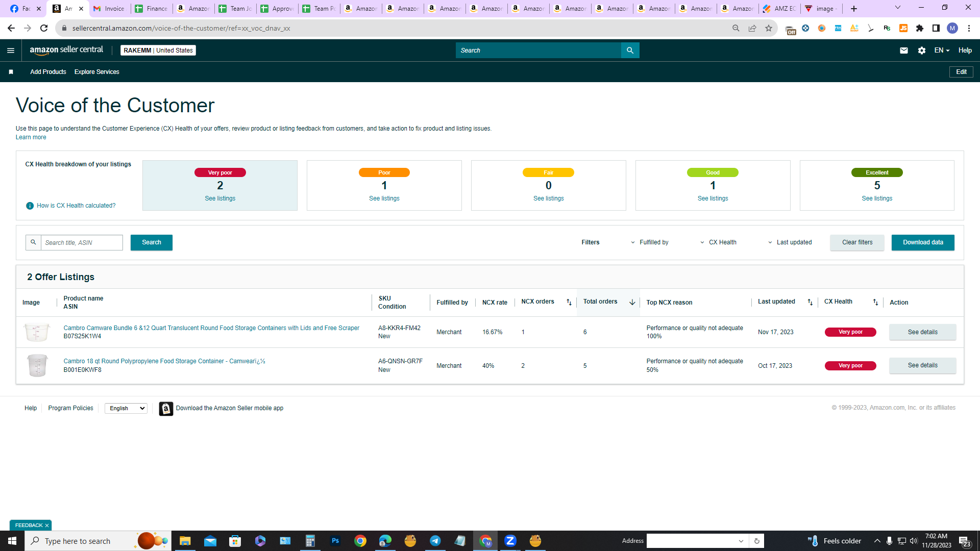See listings under the Excellent card
The width and height of the screenshot is (980, 551).
click(x=877, y=198)
